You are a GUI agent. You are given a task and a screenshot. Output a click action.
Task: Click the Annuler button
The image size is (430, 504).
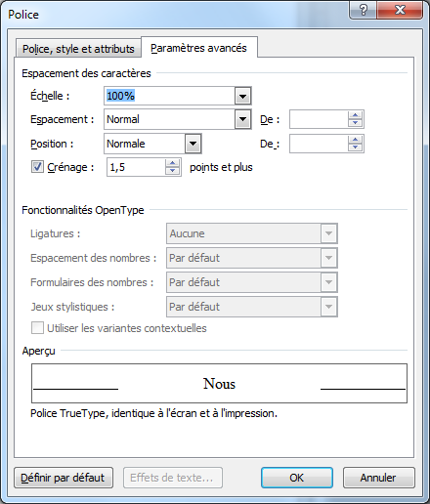point(378,478)
